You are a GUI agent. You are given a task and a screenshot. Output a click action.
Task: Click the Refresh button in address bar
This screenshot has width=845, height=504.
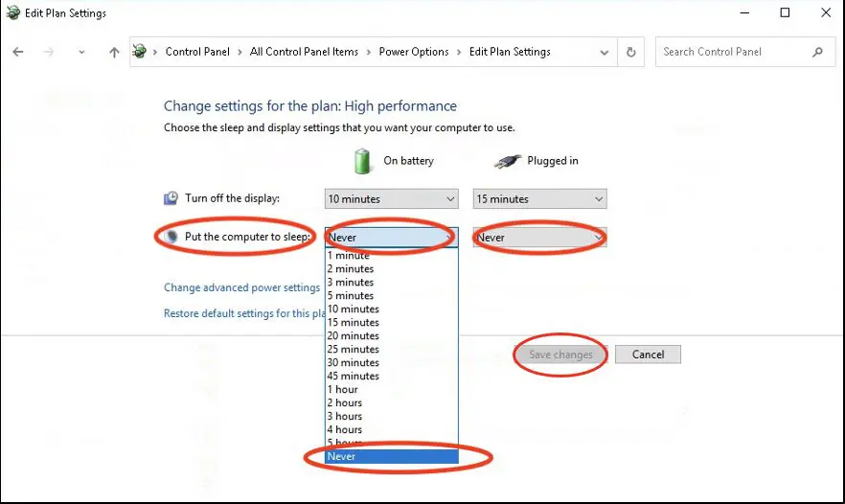click(630, 52)
